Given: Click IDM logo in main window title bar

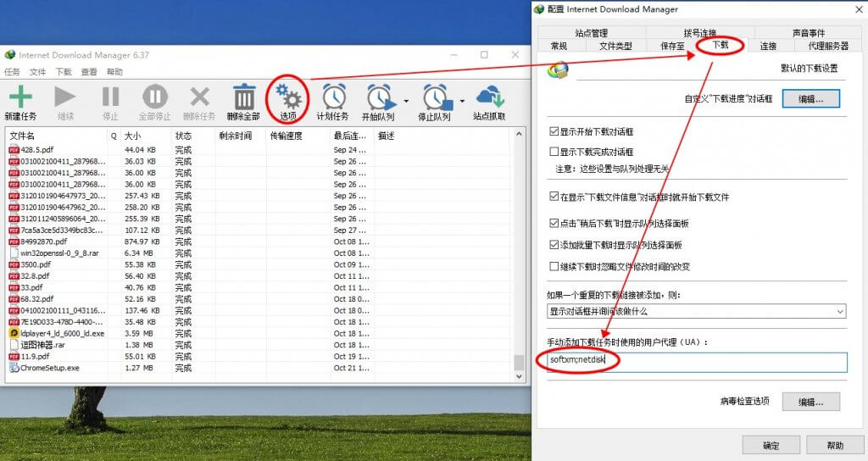Looking at the screenshot, I should coord(10,55).
